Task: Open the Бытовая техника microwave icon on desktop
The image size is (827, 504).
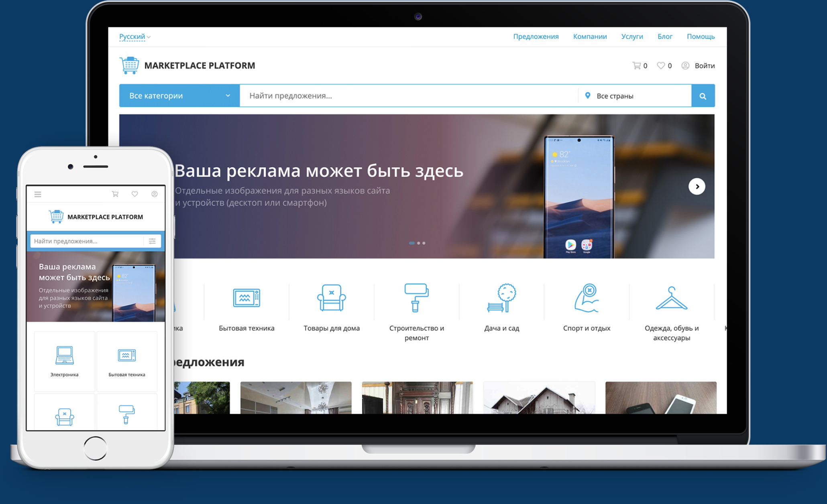Action: (246, 298)
